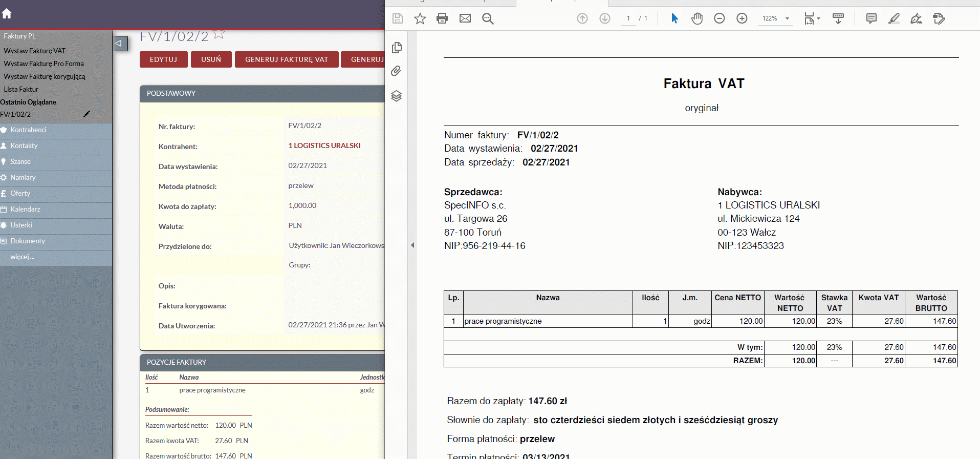Viewport: 980px width, 459px height.
Task: Open the PDF search magnifier tool
Action: pos(488,18)
